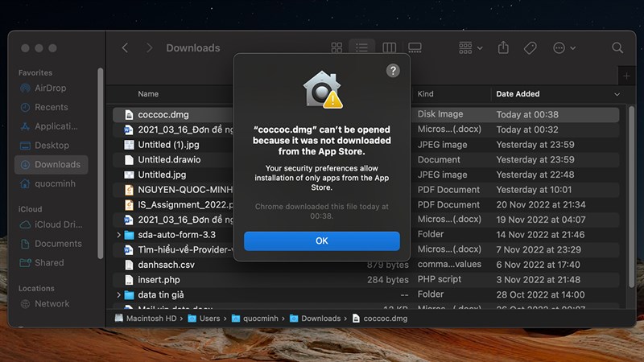
Task: Click the file list vertical scrollbar
Action: [x=631, y=197]
